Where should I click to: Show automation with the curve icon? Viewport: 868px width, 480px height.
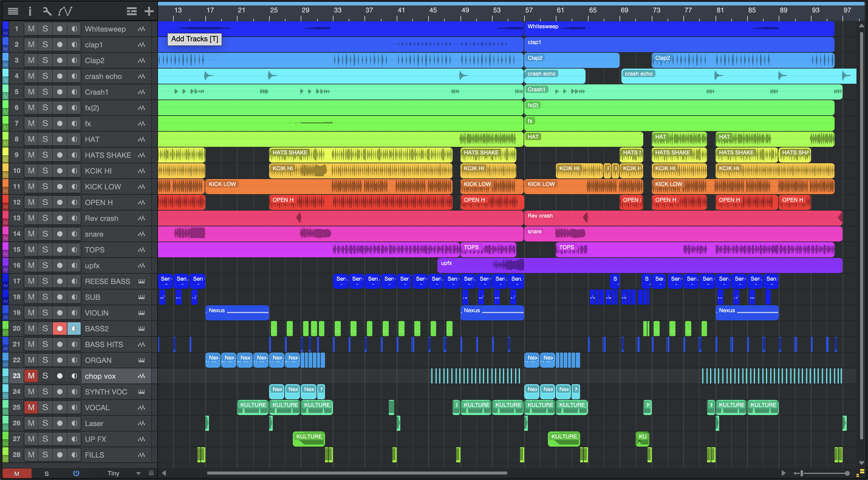[65, 12]
